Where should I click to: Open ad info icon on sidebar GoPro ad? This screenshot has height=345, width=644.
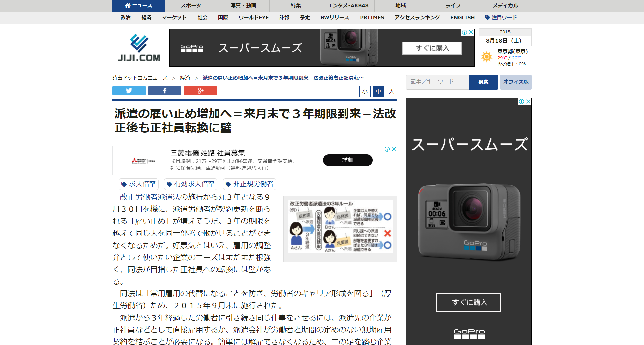click(522, 102)
